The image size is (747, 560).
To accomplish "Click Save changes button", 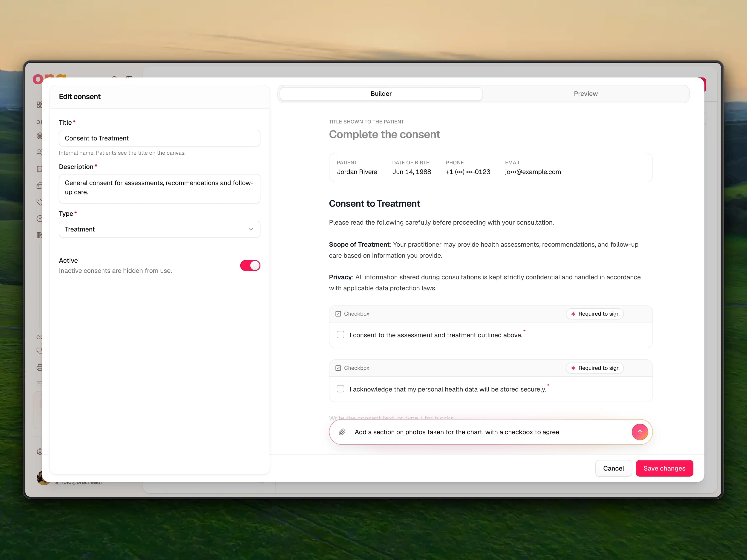I will tap(664, 468).
